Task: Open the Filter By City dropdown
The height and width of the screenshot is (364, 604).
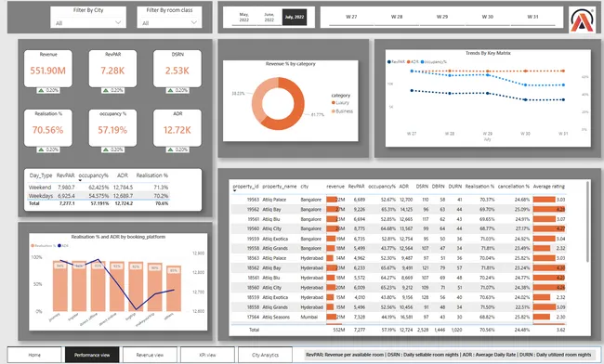Action: 88,22
